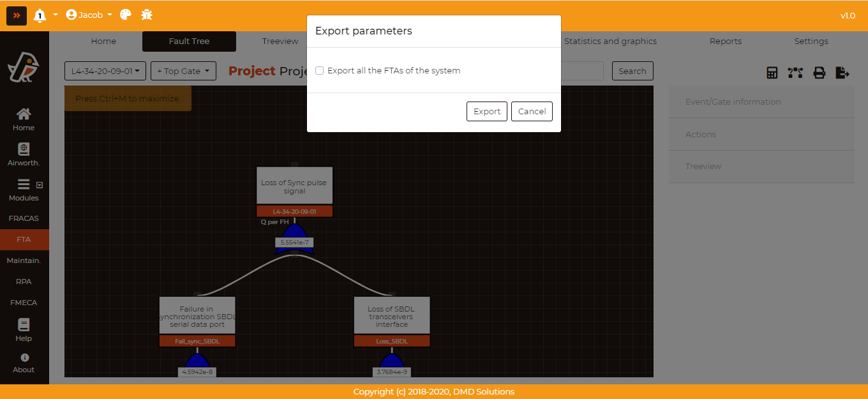Click the export file icon

(842, 73)
